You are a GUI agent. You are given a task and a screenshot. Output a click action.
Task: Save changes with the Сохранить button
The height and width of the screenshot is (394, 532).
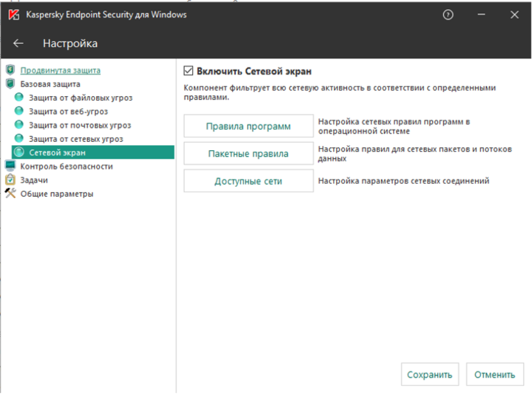click(430, 374)
